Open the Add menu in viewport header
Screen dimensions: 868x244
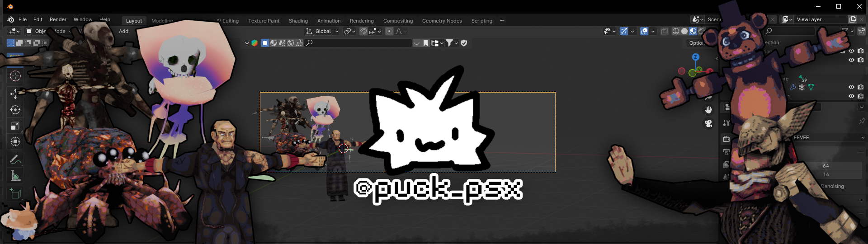tap(123, 31)
